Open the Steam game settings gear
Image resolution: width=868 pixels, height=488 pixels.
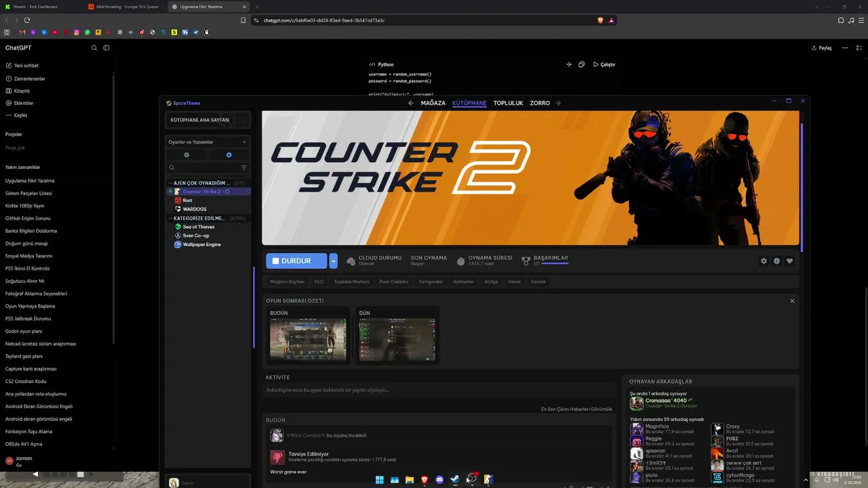764,261
